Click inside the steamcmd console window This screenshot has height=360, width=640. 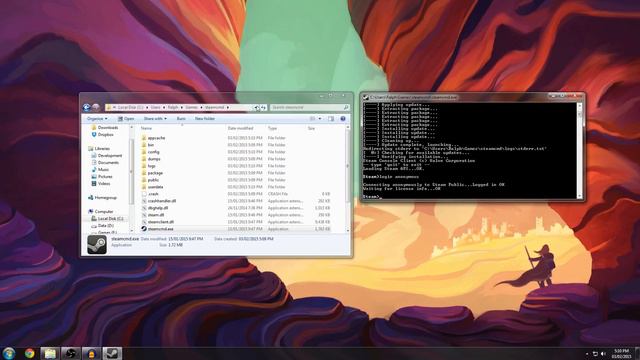469,150
